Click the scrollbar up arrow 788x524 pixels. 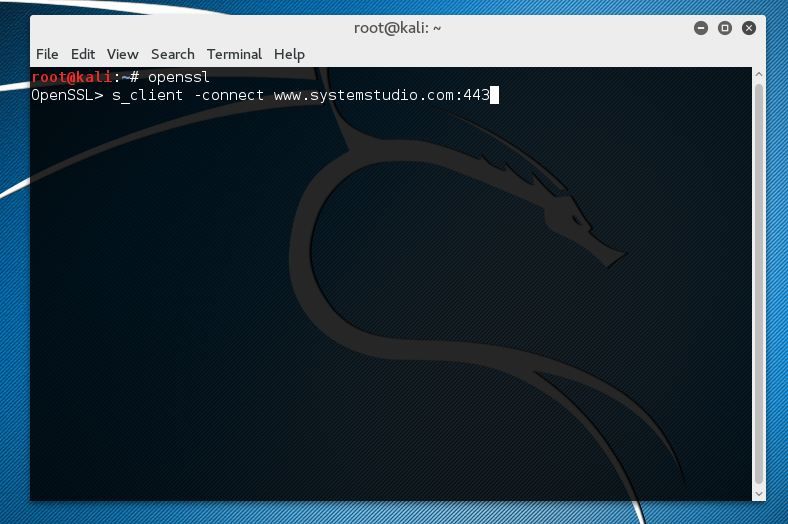pyautogui.click(x=759, y=74)
